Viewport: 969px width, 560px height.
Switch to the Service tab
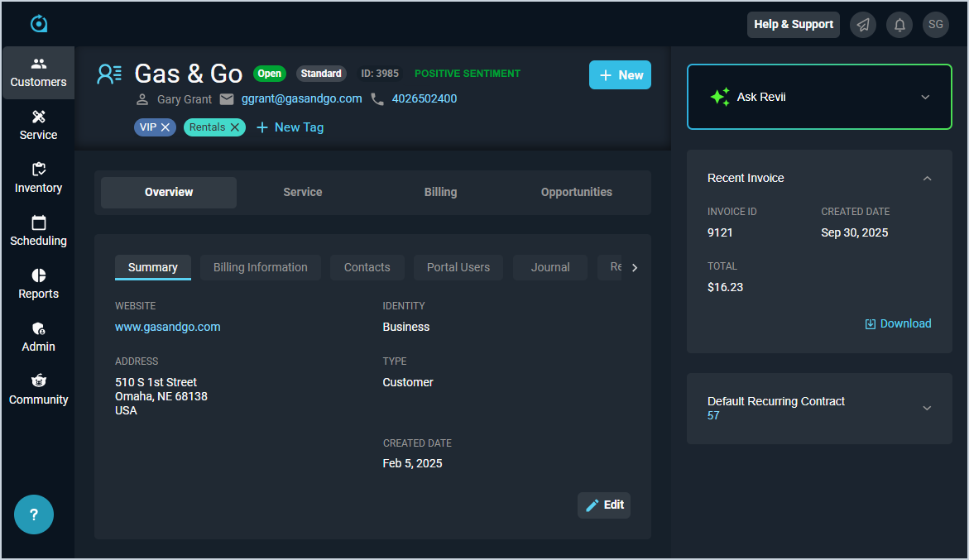pos(303,192)
